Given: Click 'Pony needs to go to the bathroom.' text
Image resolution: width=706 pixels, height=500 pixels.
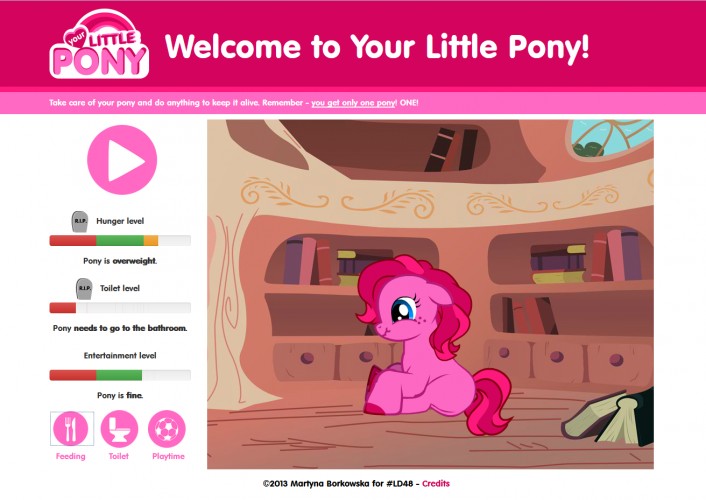Looking at the screenshot, I should (x=120, y=328).
